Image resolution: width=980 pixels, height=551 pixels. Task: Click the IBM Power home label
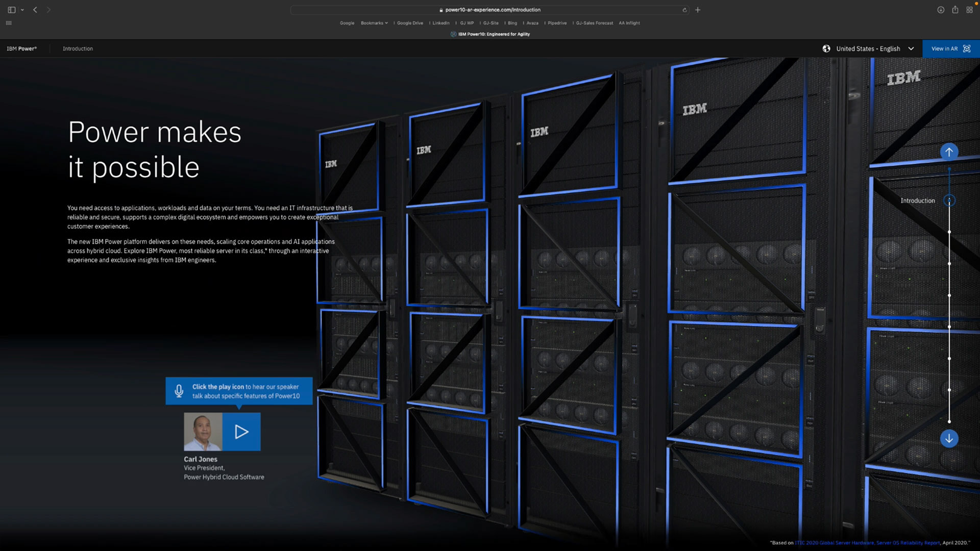click(21, 48)
